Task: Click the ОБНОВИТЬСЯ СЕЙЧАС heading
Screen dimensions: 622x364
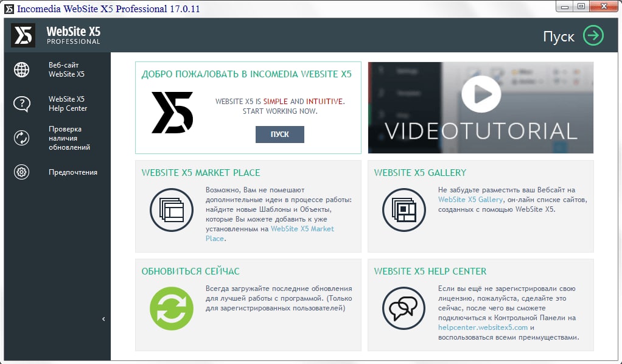Action: click(x=190, y=271)
